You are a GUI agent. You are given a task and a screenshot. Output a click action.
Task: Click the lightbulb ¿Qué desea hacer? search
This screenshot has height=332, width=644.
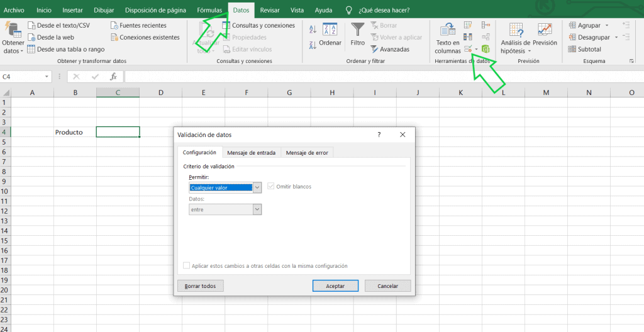(x=378, y=10)
